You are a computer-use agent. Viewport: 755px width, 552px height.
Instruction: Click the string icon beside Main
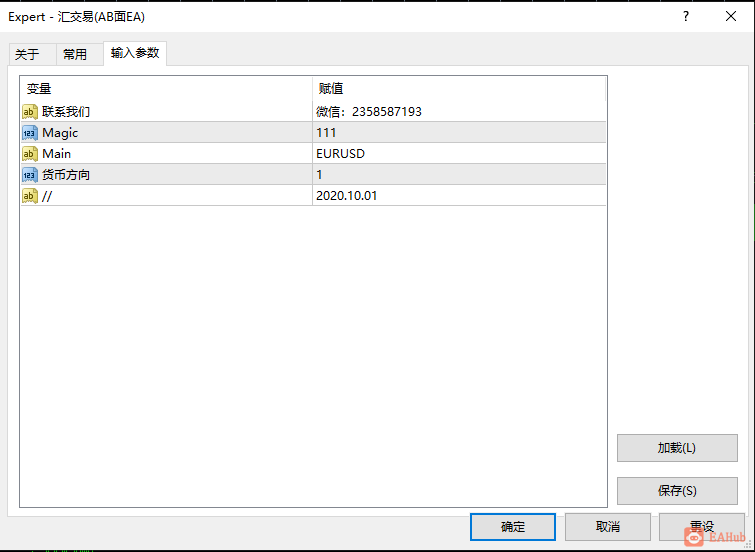point(30,154)
